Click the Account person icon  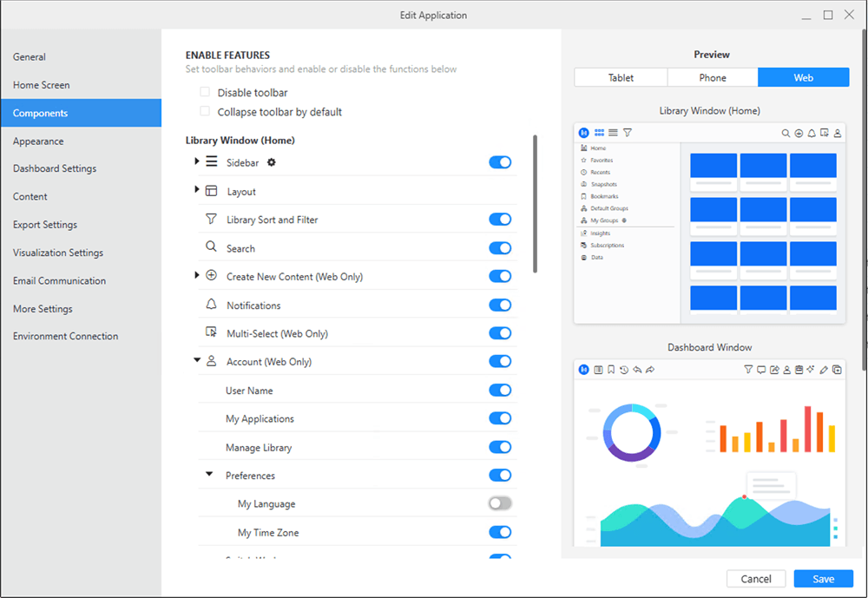[211, 361]
